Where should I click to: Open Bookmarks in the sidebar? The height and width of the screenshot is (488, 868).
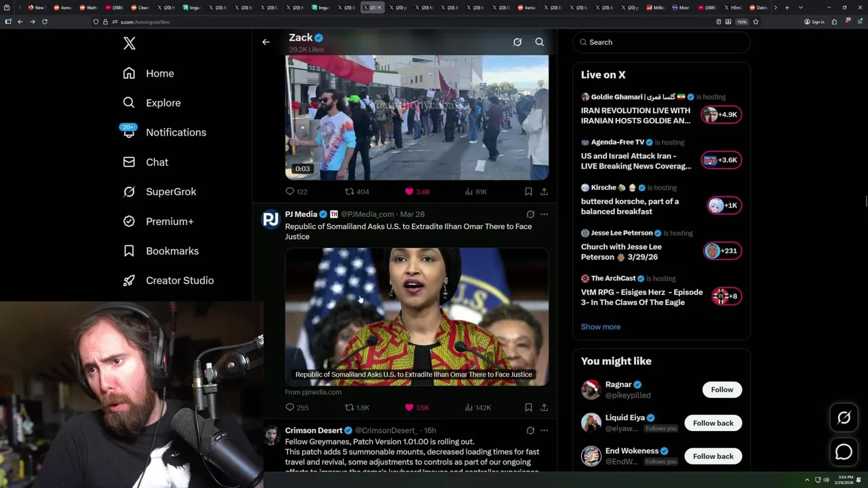[161, 251]
